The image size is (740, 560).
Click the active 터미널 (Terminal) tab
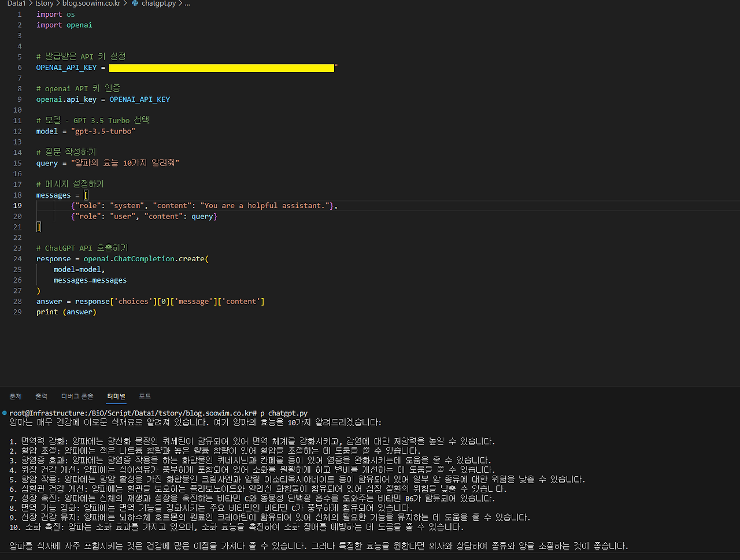116,396
